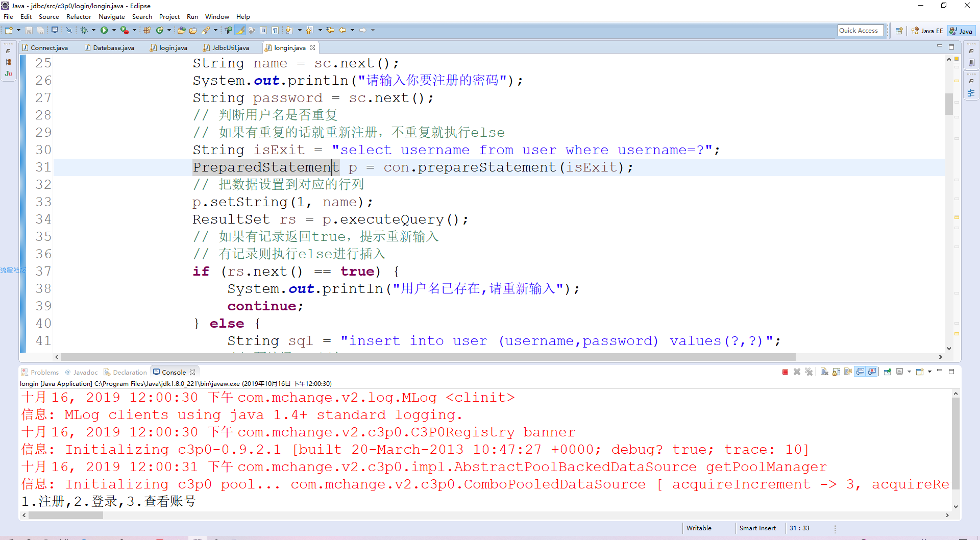This screenshot has width=980, height=540.
Task: Expand the Display Selected Console dropdown
Action: 909,372
